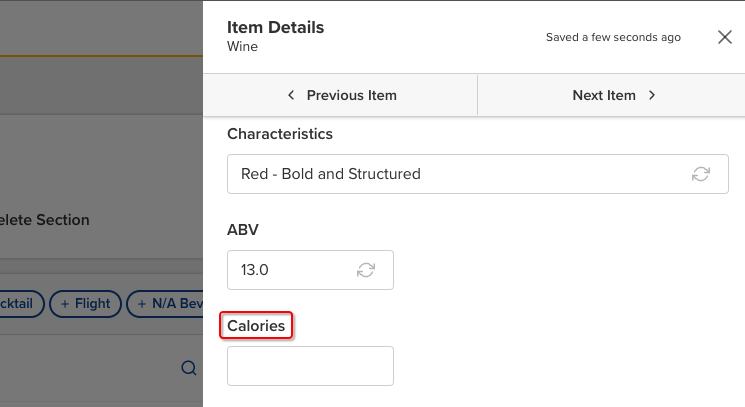Advance to the Next Item
The width and height of the screenshot is (745, 407).
click(604, 96)
